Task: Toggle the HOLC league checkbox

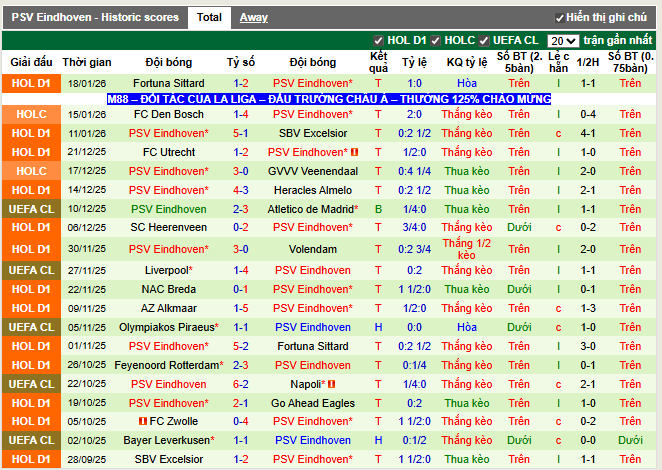Action: point(435,41)
